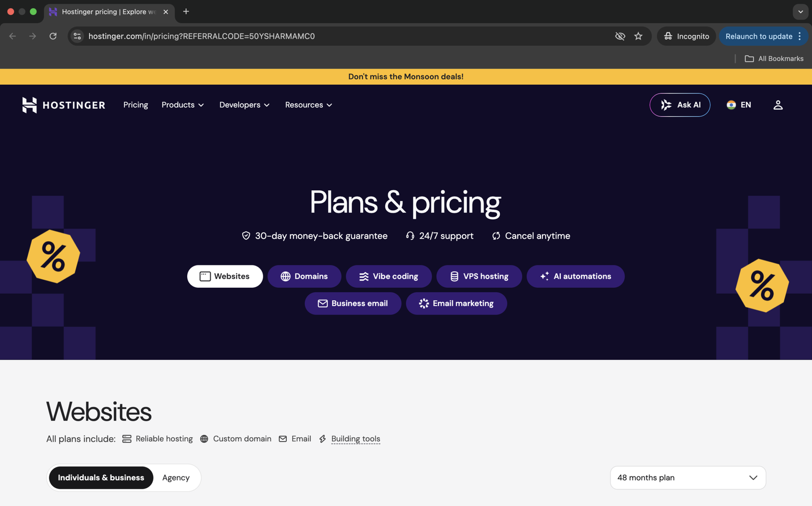
Task: Select the Websites category pill
Action: pos(225,276)
